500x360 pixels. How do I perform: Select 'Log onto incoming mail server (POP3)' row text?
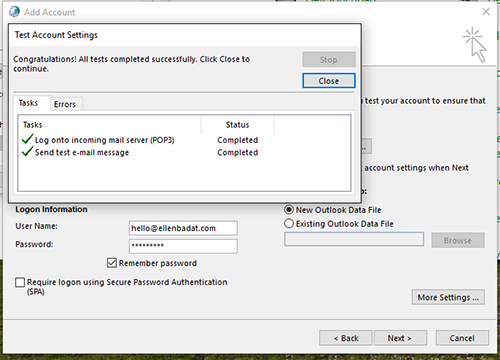click(104, 140)
